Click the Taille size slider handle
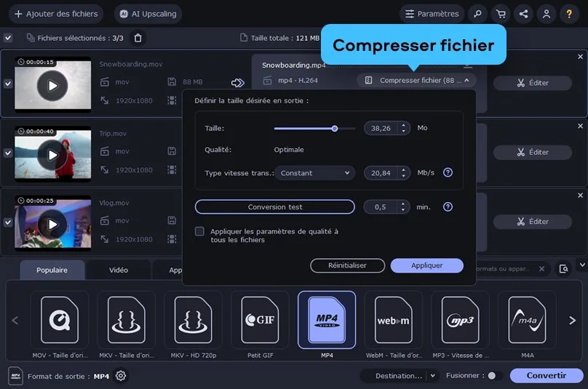Viewport: 588px width, 389px height. [x=335, y=128]
